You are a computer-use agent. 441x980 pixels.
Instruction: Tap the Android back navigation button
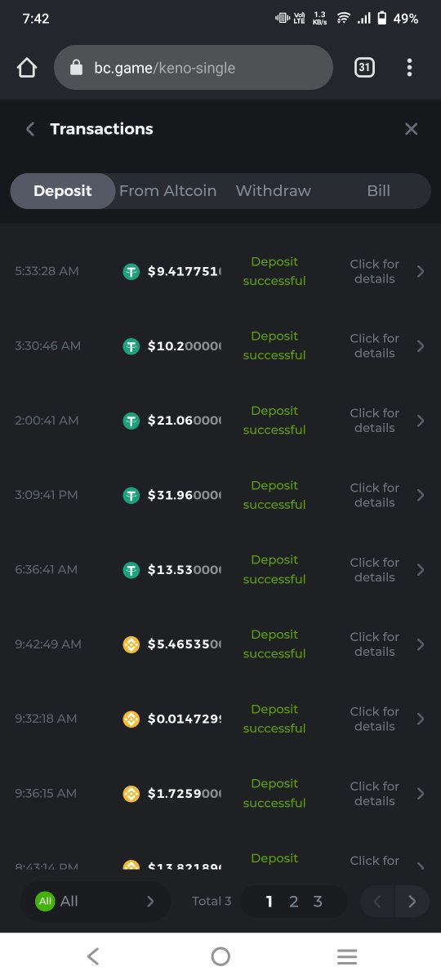pyautogui.click(x=93, y=956)
